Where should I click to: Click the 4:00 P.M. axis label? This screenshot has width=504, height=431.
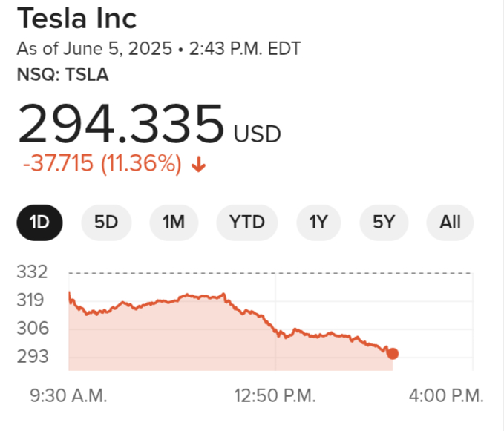[x=446, y=395]
